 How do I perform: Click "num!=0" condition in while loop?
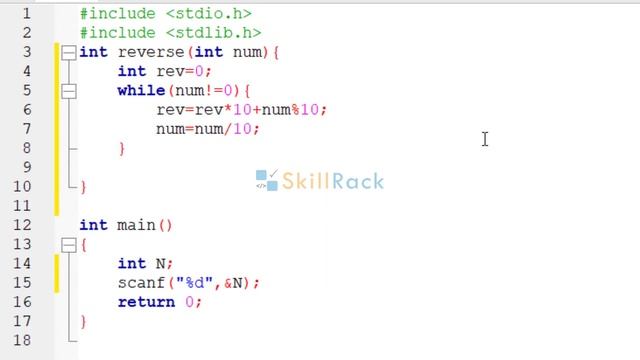(x=204, y=91)
